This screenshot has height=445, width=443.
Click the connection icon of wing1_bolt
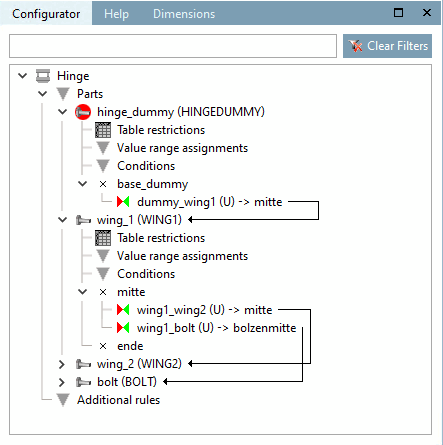click(x=123, y=328)
